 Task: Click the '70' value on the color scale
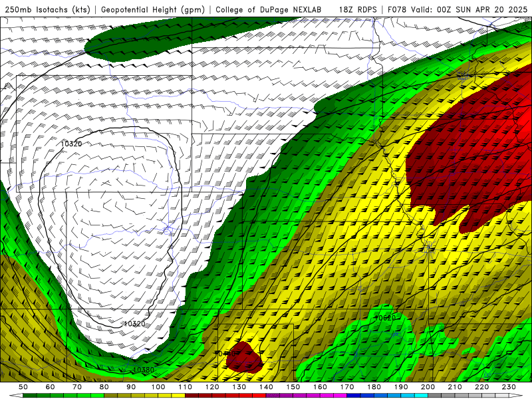(77, 387)
